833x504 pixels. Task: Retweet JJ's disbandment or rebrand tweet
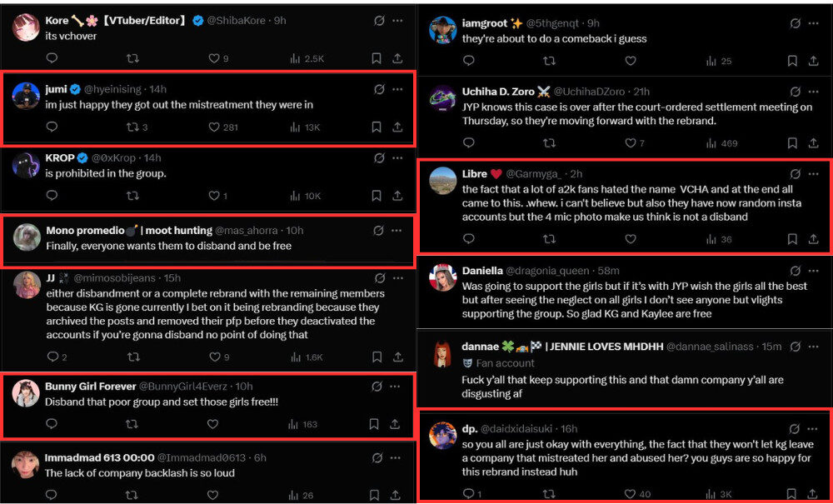(133, 357)
